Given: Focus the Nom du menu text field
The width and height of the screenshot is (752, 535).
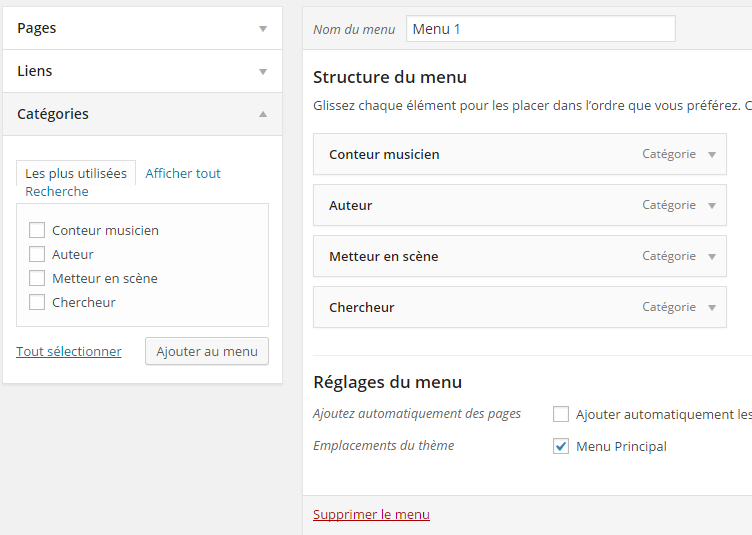Looking at the screenshot, I should click(x=540, y=29).
